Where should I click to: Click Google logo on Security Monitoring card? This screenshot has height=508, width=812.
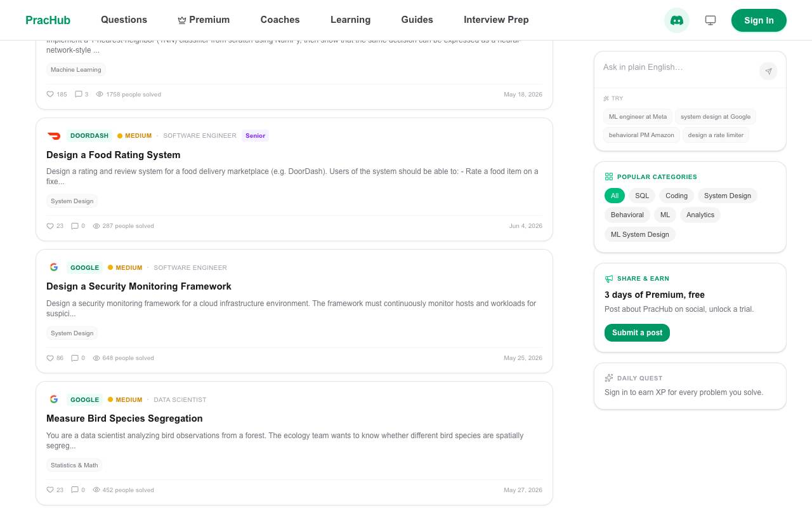click(54, 267)
